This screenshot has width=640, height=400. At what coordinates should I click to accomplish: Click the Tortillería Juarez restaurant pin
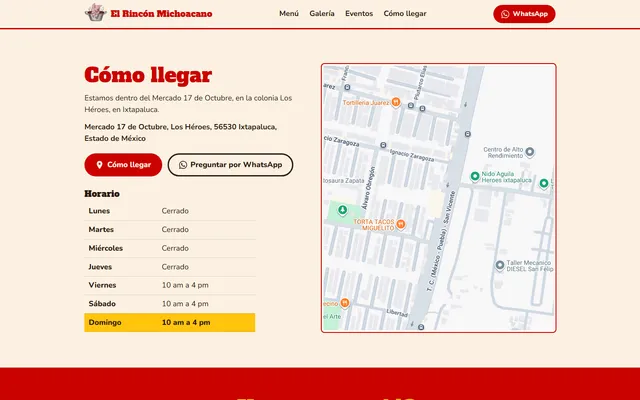click(396, 102)
